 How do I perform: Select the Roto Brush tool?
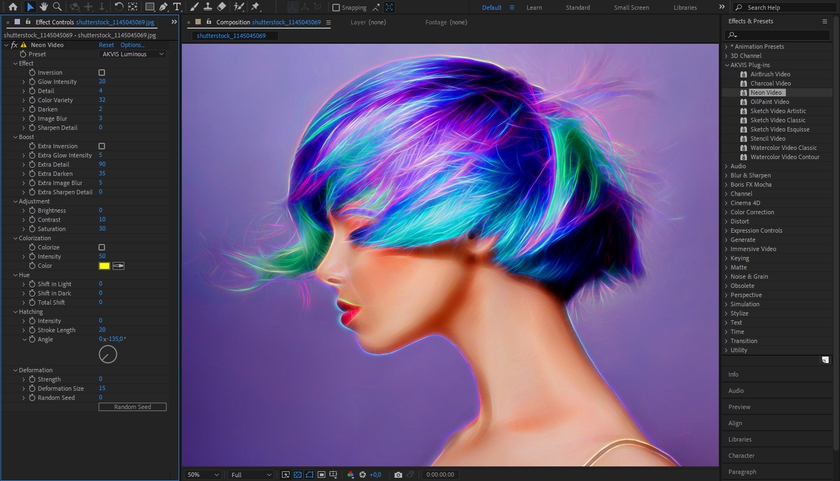239,7
